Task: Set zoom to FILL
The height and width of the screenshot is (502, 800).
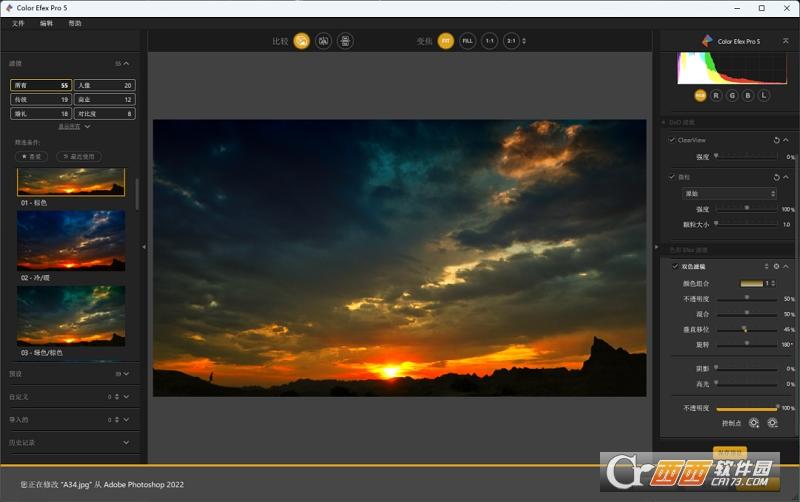Action: pyautogui.click(x=467, y=41)
